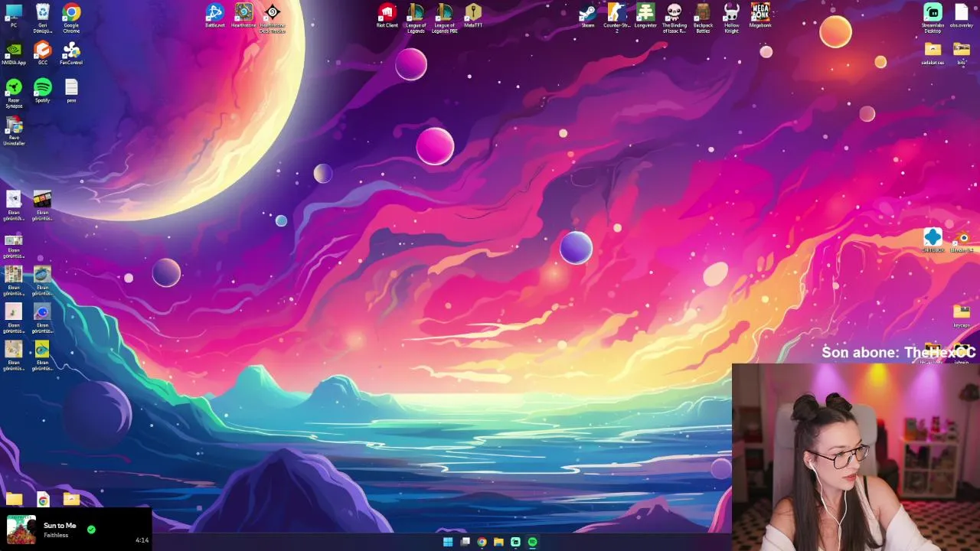Open Hearthstone Deck Tracker shortcut
The image size is (980, 551).
(x=272, y=18)
